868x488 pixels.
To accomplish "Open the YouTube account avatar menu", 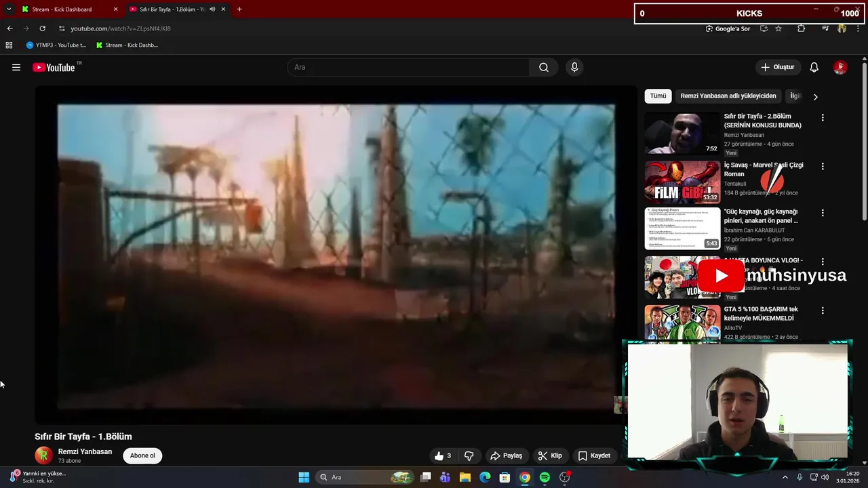I will tap(840, 67).
